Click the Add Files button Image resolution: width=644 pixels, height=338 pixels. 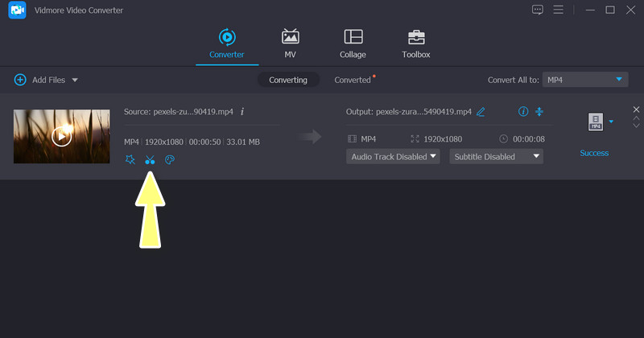tap(40, 80)
